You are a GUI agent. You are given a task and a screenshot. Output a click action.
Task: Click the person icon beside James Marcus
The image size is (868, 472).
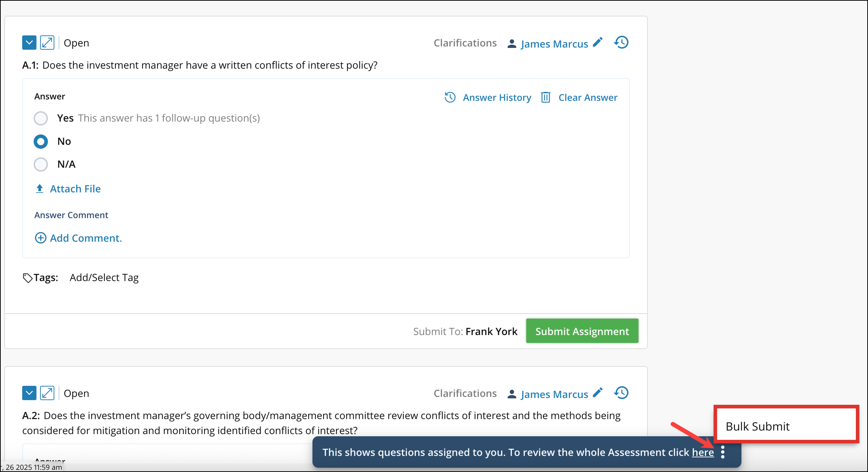point(511,43)
